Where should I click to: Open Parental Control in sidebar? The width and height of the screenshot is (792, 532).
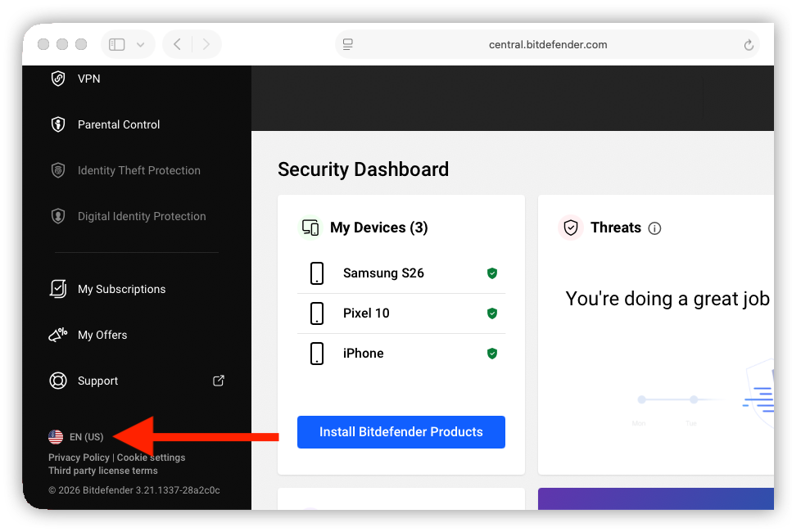pyautogui.click(x=119, y=124)
